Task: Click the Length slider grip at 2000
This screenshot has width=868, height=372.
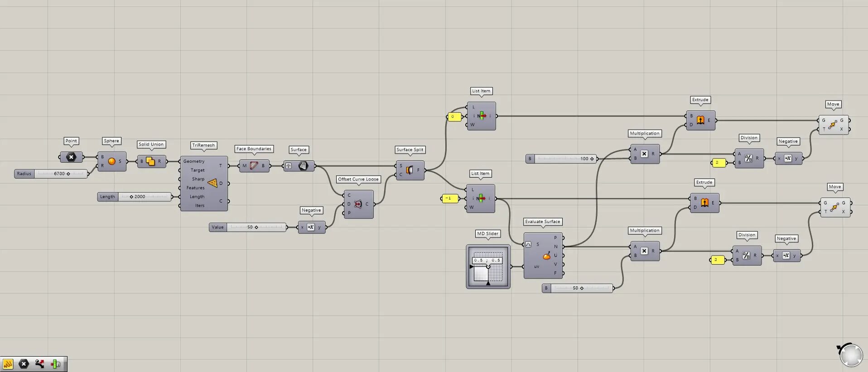Action: coord(131,197)
